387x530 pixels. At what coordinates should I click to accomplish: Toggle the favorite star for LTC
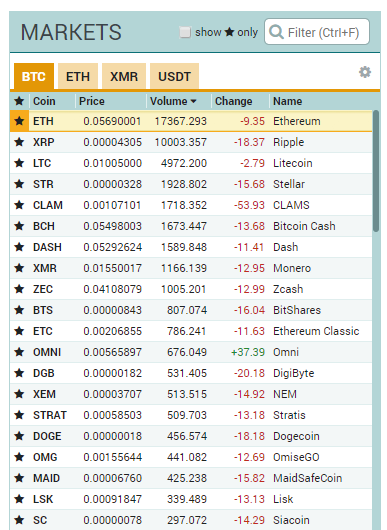coord(19,163)
